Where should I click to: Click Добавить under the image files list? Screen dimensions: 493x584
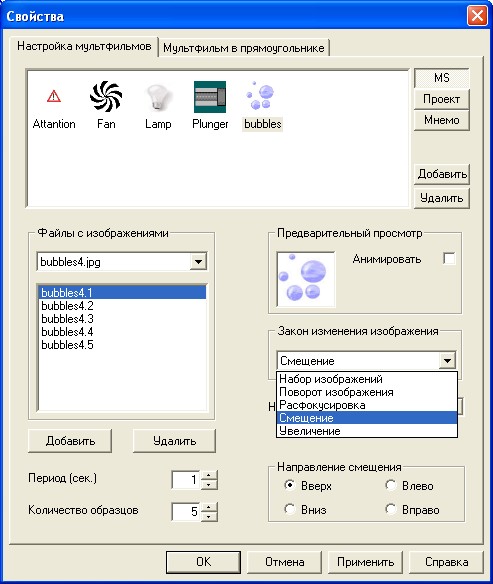[70, 441]
